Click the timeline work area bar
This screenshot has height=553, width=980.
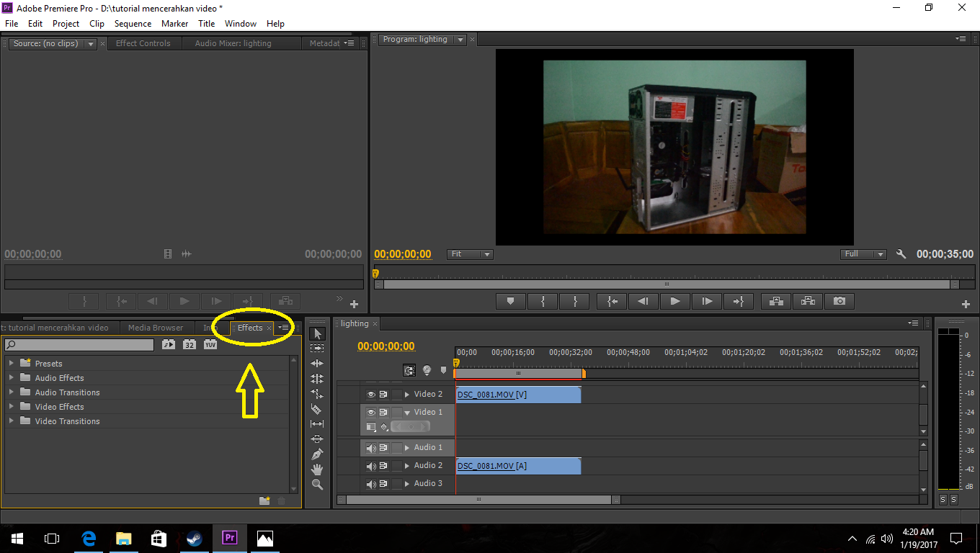pyautogui.click(x=519, y=374)
